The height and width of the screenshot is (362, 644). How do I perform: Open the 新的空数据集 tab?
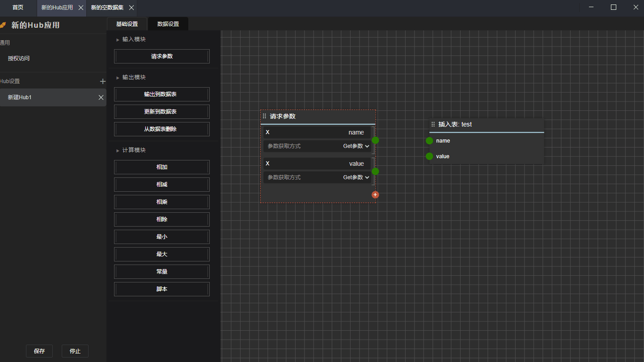(107, 8)
